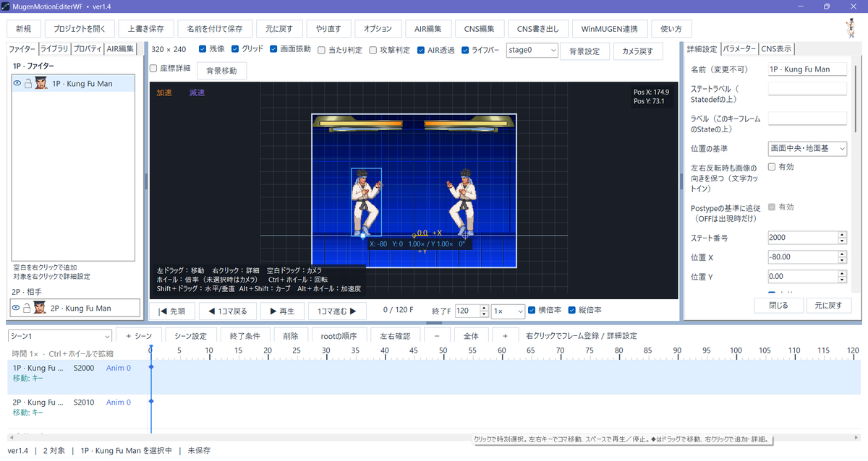The image size is (868, 461).
Task: Click the 背景設定 button
Action: pyautogui.click(x=584, y=51)
